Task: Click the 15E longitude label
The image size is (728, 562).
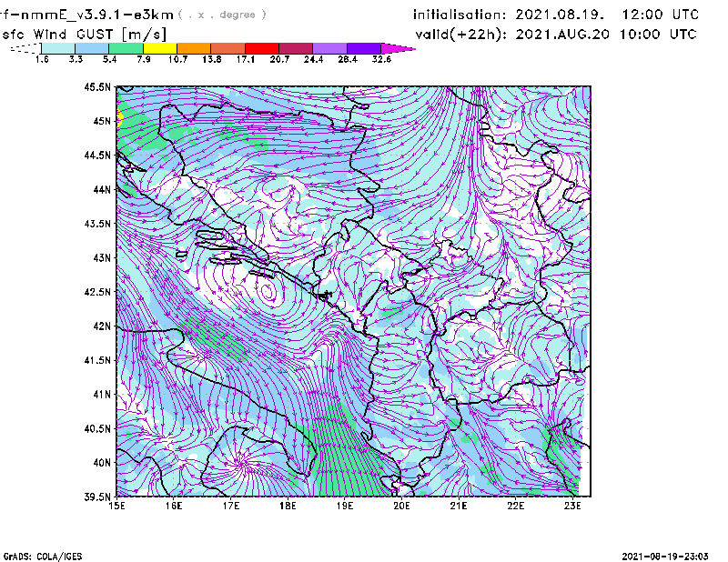Action: coord(116,506)
